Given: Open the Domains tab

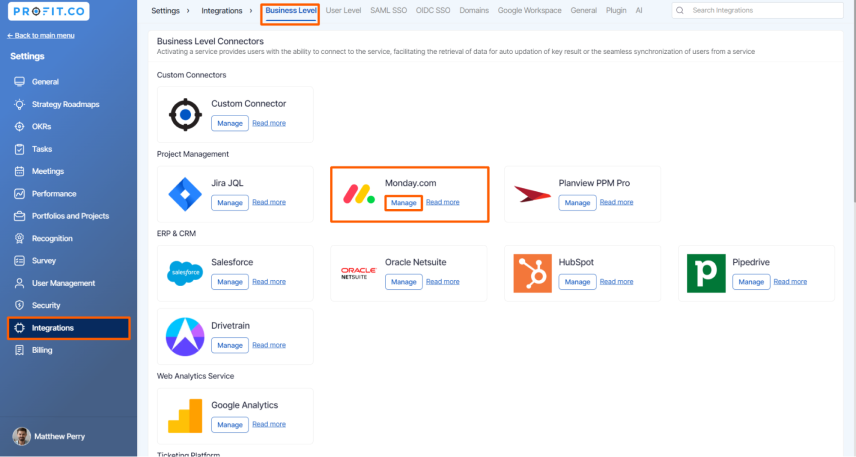Looking at the screenshot, I should 474,10.
